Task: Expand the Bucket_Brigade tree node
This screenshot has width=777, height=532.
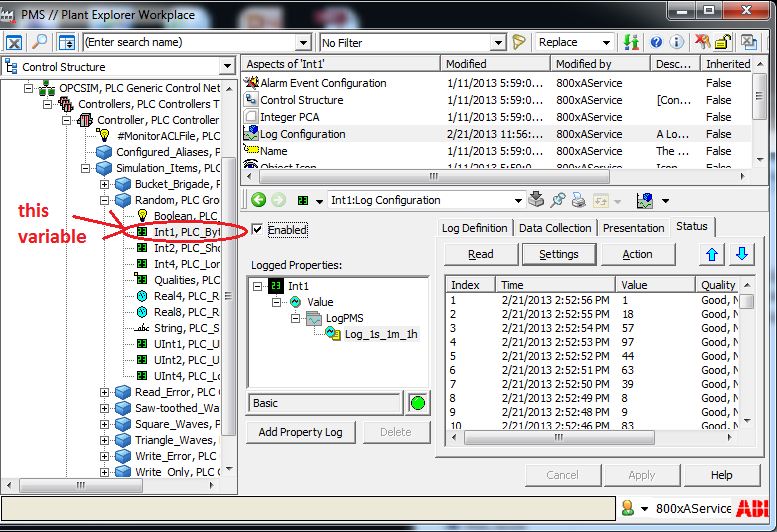Action: (104, 184)
